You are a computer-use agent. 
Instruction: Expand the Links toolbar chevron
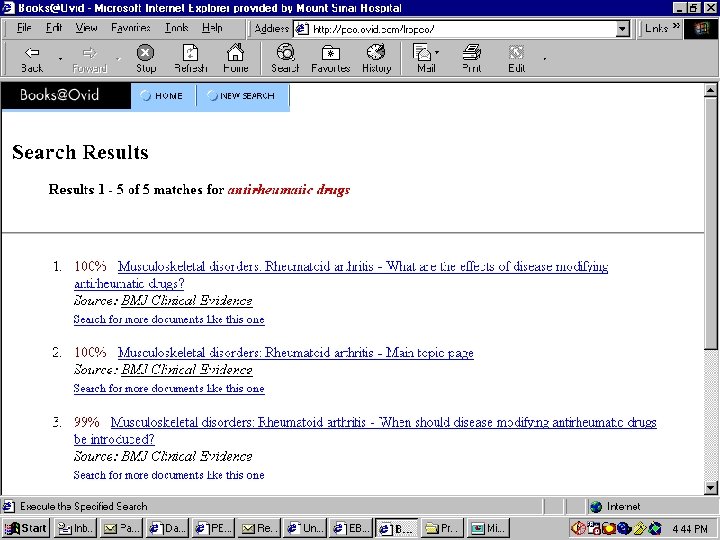676,26
